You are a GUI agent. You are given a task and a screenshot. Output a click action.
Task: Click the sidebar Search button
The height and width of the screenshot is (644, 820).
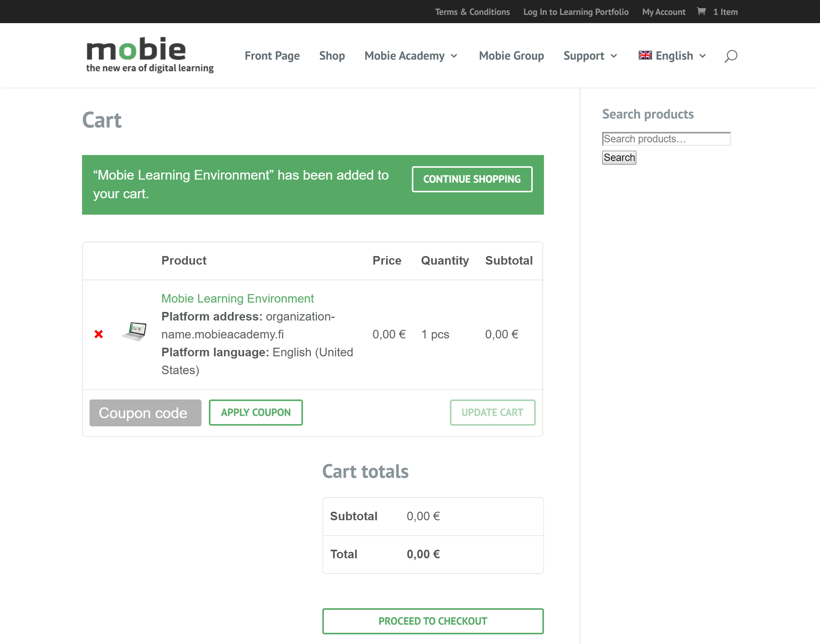coord(619,157)
